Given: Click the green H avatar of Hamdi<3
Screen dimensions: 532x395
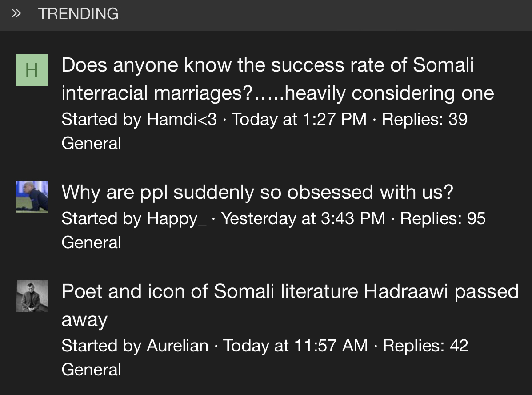Looking at the screenshot, I should coord(32,70).
